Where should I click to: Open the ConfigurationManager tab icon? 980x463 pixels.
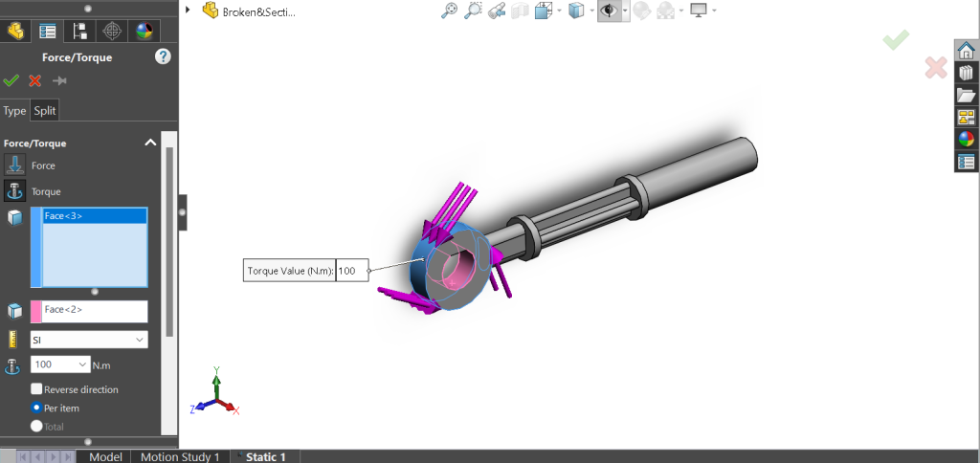79,31
